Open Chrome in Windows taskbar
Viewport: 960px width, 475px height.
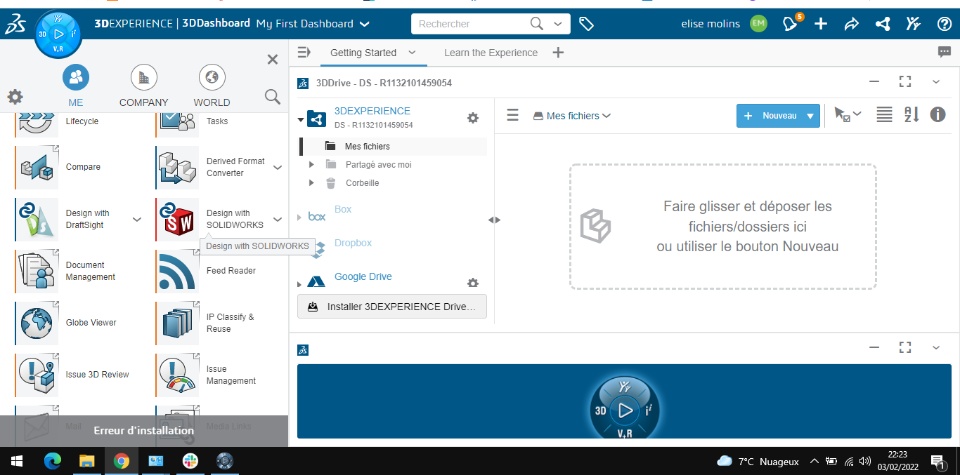pos(121,461)
